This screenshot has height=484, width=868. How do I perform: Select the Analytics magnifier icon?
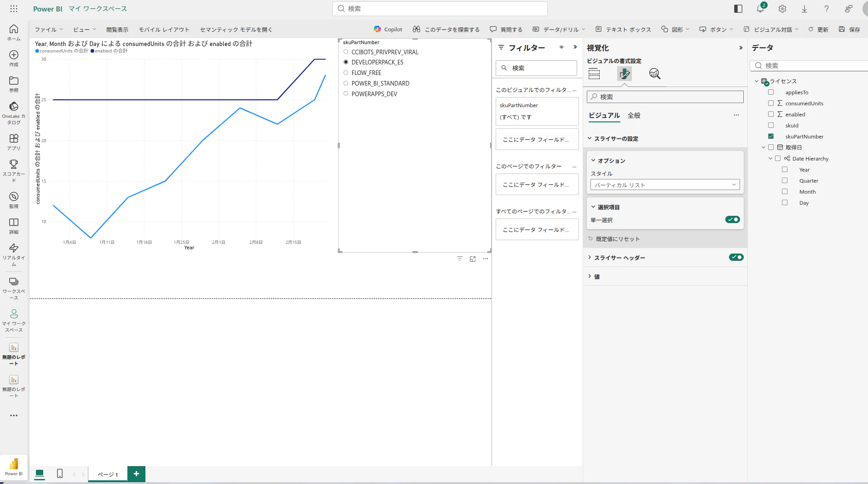click(654, 74)
